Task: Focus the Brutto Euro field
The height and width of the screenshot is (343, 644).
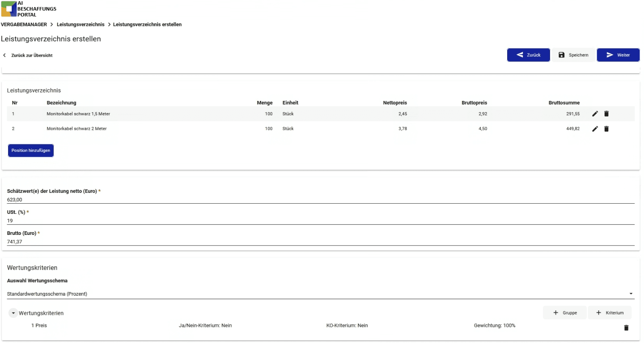Action: [x=321, y=242]
